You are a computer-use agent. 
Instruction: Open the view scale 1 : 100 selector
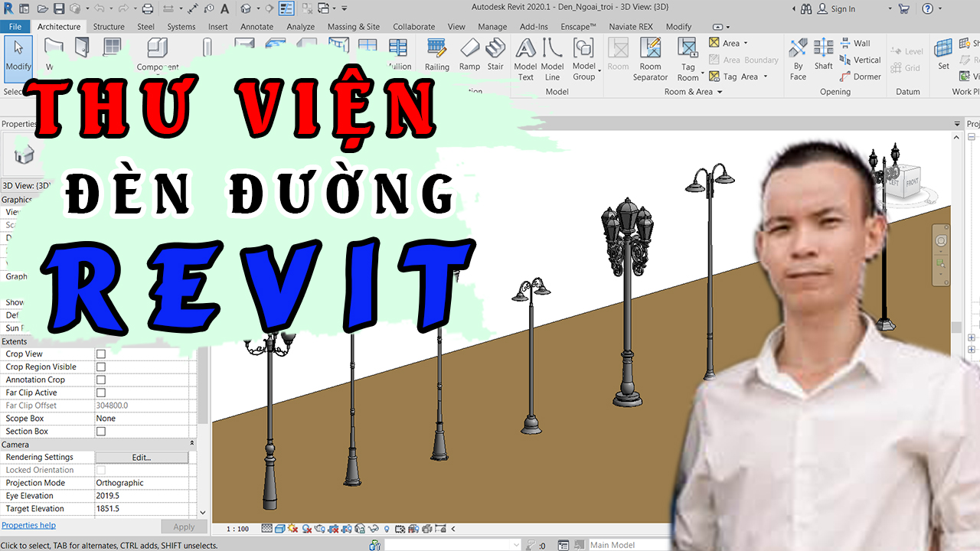(237, 529)
